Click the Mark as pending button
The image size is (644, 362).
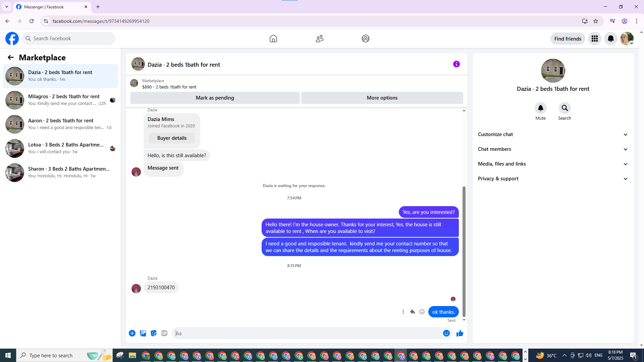[x=215, y=98]
